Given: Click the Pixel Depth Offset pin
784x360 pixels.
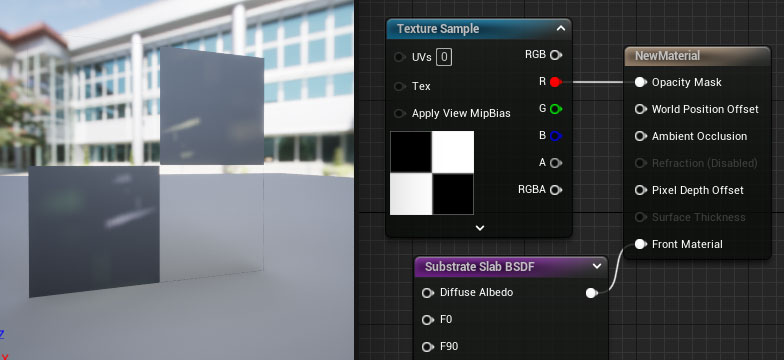Looking at the screenshot, I should tap(640, 190).
